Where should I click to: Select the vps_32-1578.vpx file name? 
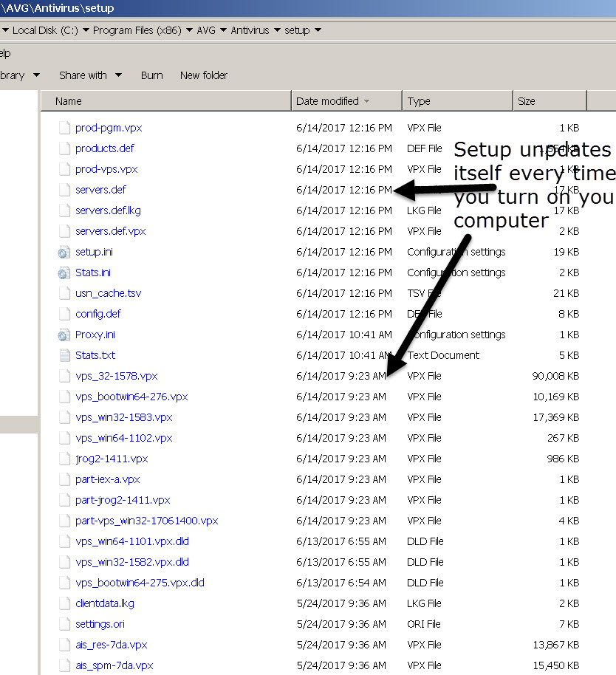(x=116, y=376)
